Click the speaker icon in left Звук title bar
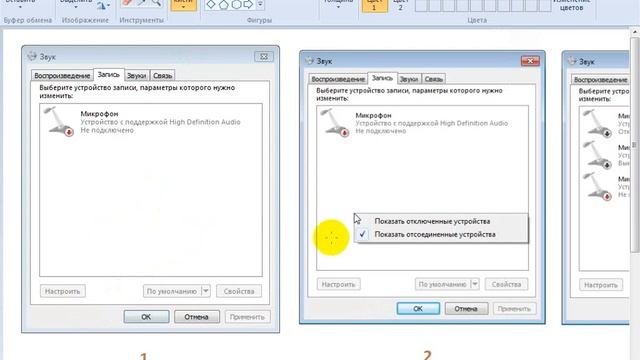 [32, 56]
